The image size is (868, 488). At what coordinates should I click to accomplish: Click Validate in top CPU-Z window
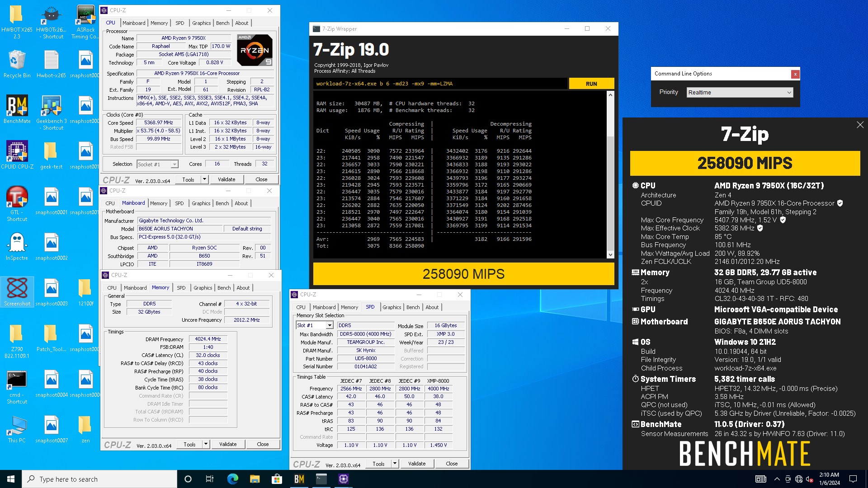pyautogui.click(x=226, y=179)
